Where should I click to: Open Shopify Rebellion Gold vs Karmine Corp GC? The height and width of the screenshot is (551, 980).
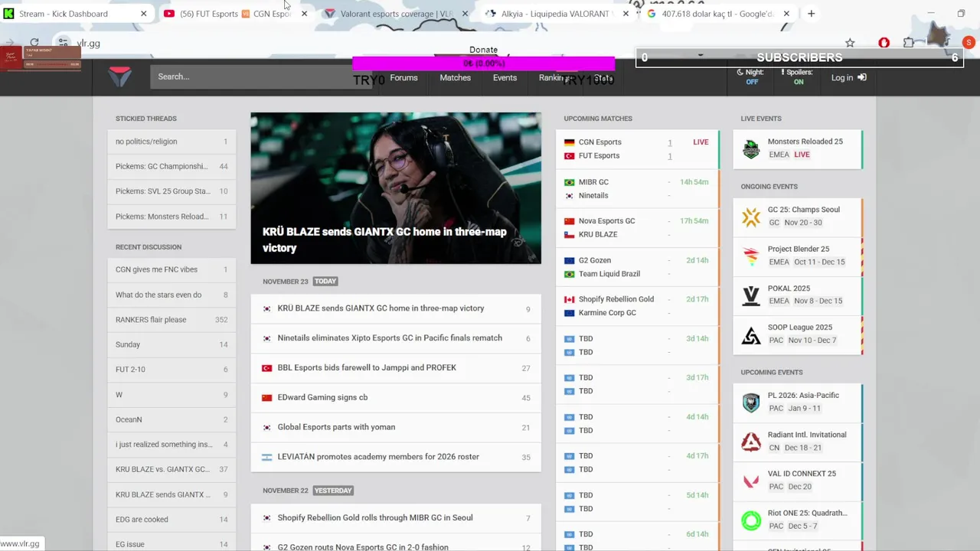tap(638, 306)
